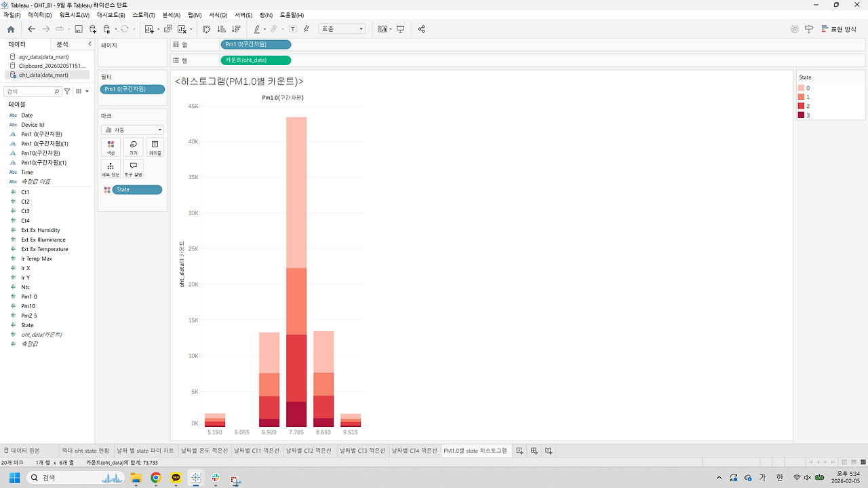This screenshot has height=488, width=868.
Task: Open the Label mark card
Action: tap(155, 147)
